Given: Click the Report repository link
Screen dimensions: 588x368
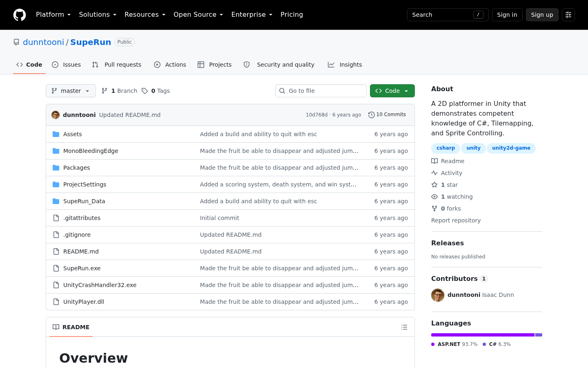Looking at the screenshot, I should (x=456, y=220).
